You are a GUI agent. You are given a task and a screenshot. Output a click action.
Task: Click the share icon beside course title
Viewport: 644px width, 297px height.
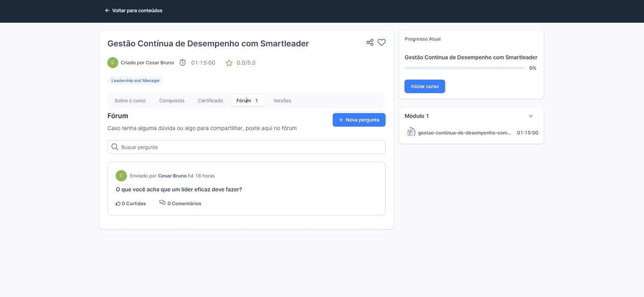click(x=370, y=43)
